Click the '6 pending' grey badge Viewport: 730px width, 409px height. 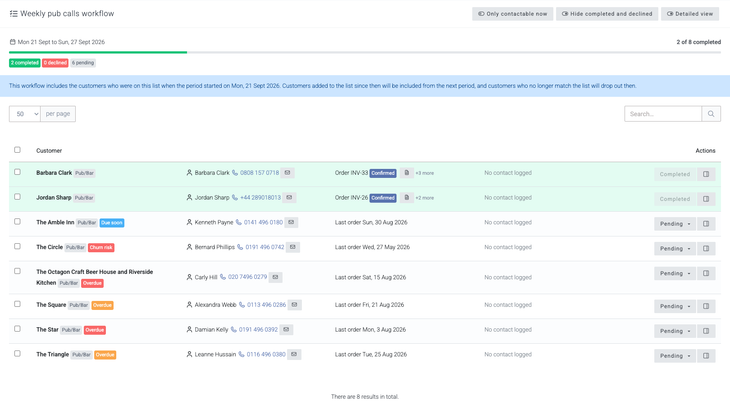pos(83,63)
